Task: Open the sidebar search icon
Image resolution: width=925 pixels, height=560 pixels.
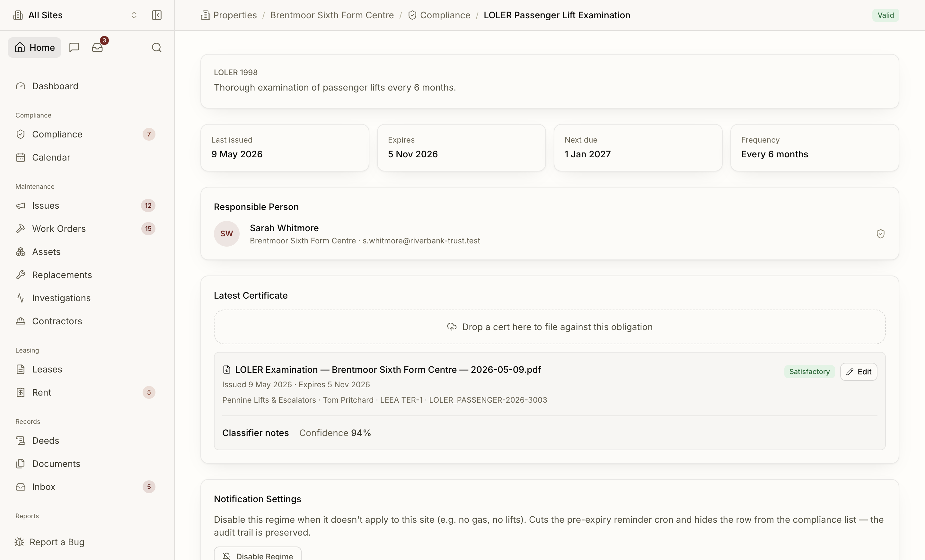Action: [156, 47]
